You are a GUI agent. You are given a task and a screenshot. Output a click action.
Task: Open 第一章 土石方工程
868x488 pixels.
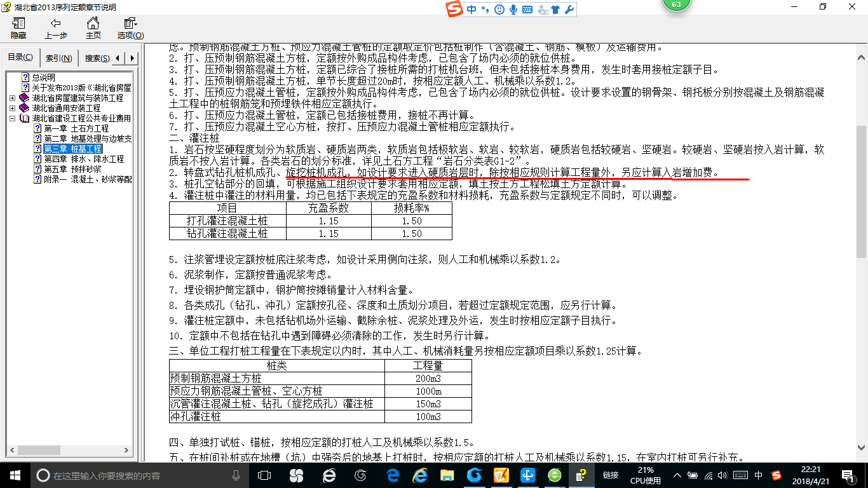(76, 128)
